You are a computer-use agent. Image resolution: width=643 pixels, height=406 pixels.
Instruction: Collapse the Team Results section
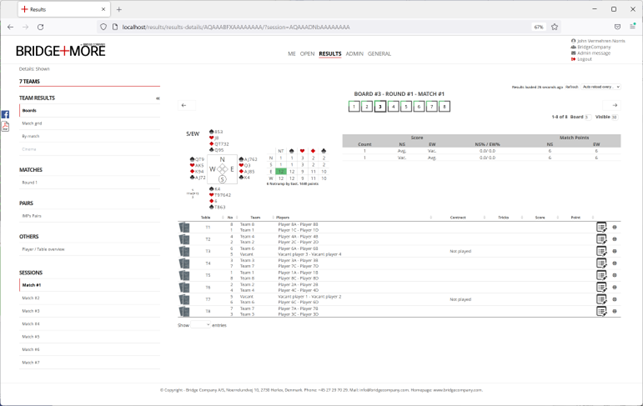pyautogui.click(x=157, y=98)
